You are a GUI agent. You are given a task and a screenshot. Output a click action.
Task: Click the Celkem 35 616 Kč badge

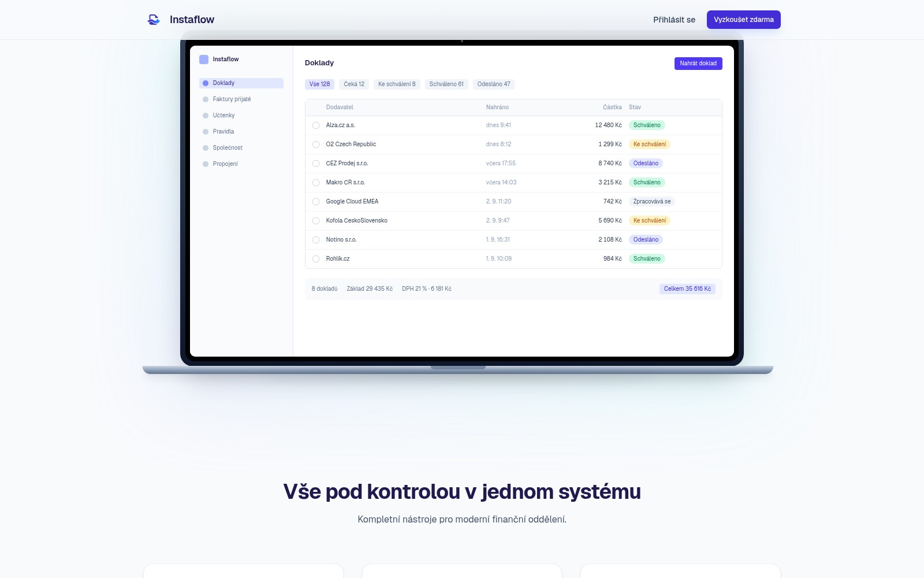[x=687, y=289]
